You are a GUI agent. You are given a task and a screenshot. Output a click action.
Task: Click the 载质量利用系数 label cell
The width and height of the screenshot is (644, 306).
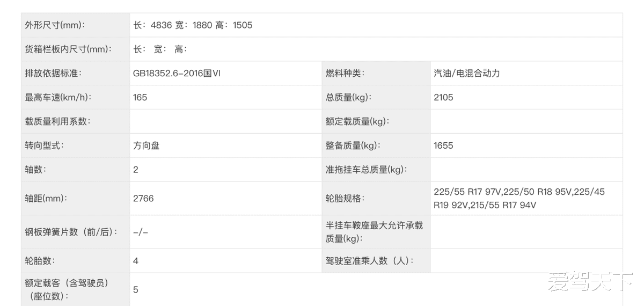pos(75,121)
